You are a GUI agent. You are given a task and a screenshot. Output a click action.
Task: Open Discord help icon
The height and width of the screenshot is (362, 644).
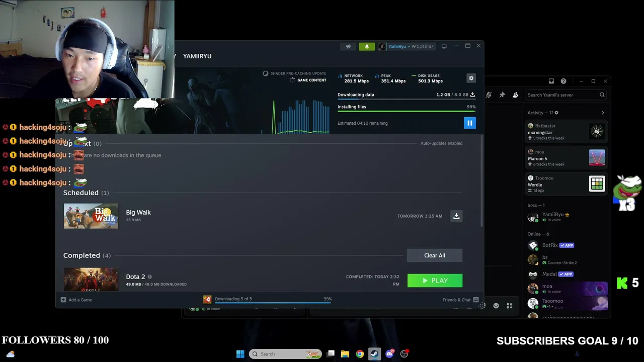tap(563, 81)
